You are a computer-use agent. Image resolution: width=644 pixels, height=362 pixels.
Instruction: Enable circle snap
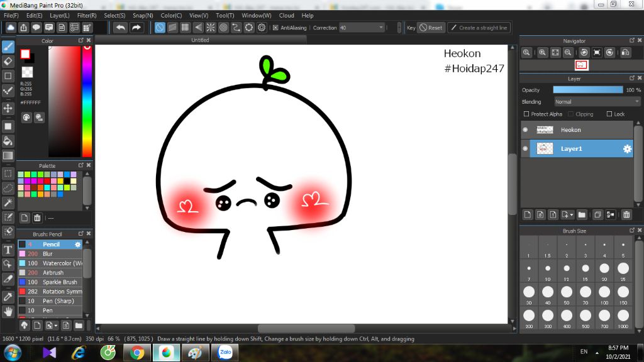[223, 28]
